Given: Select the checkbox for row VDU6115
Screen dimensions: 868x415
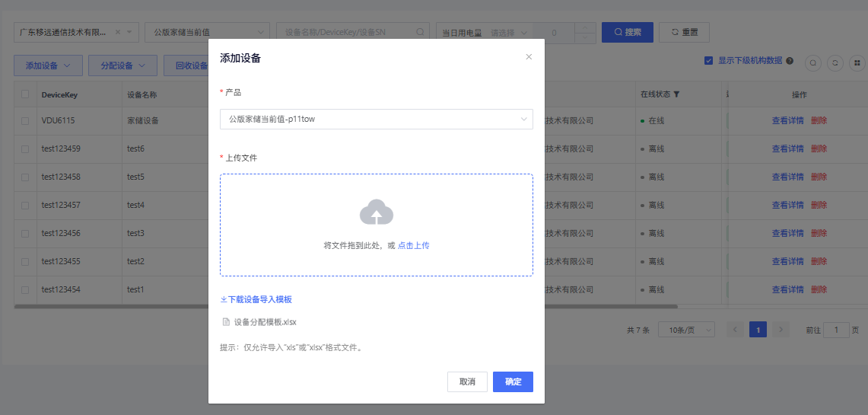Looking at the screenshot, I should 25,121.
